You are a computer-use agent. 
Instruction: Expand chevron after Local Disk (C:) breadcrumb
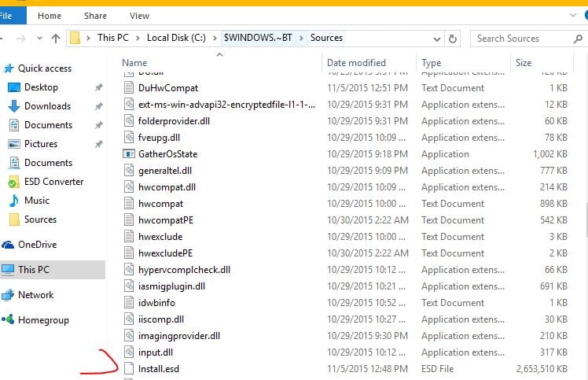coord(215,38)
